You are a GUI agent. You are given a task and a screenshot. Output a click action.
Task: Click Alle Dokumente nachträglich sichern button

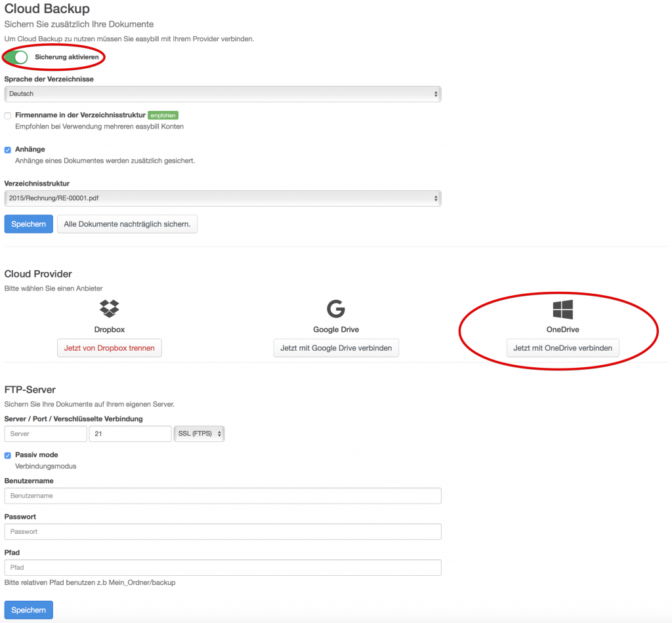tap(127, 224)
